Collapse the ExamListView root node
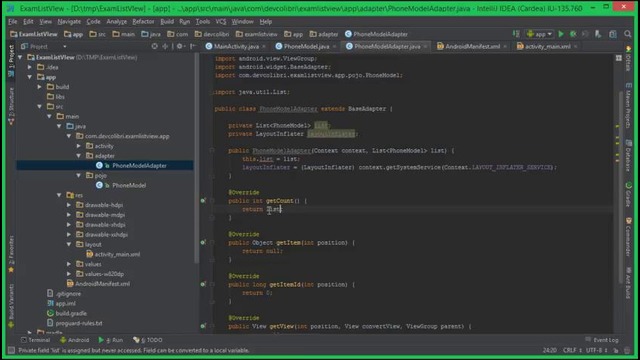Screen dimensions: 640x360 point(20,57)
